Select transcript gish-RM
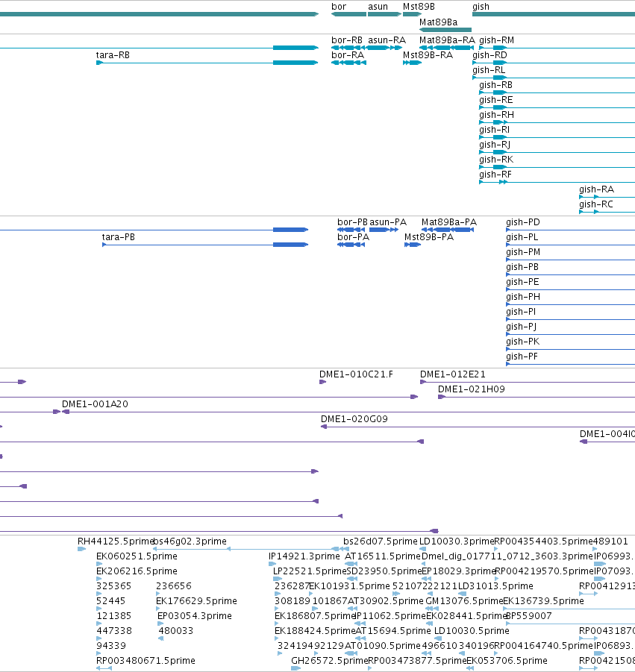 pos(496,40)
